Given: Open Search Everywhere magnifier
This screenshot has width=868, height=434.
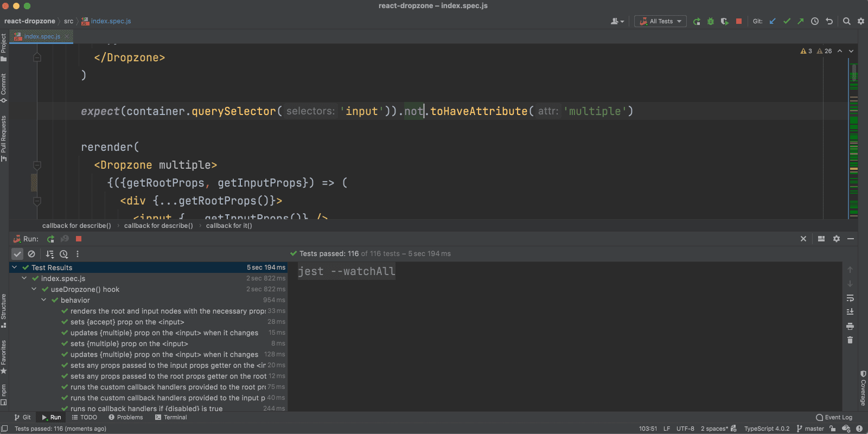Looking at the screenshot, I should click(847, 21).
